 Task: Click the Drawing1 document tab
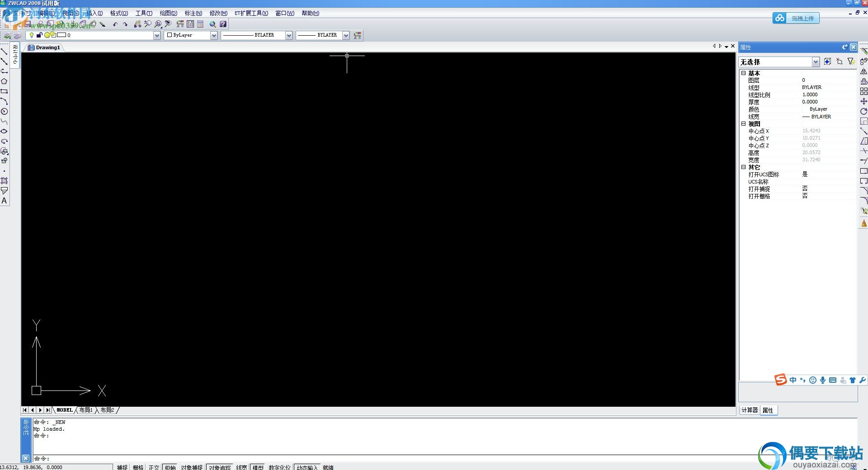tap(44, 47)
